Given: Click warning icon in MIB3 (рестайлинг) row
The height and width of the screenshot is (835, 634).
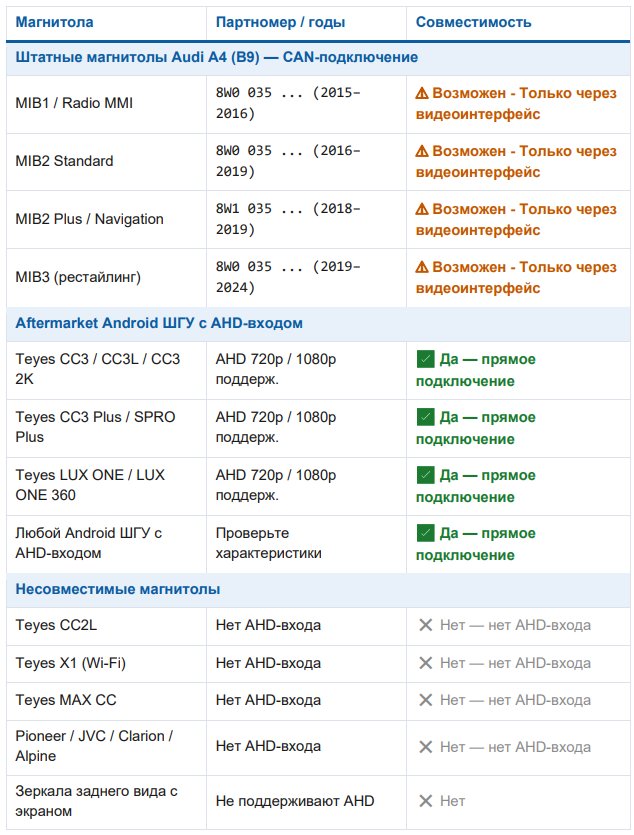Looking at the screenshot, I should pos(422,267).
